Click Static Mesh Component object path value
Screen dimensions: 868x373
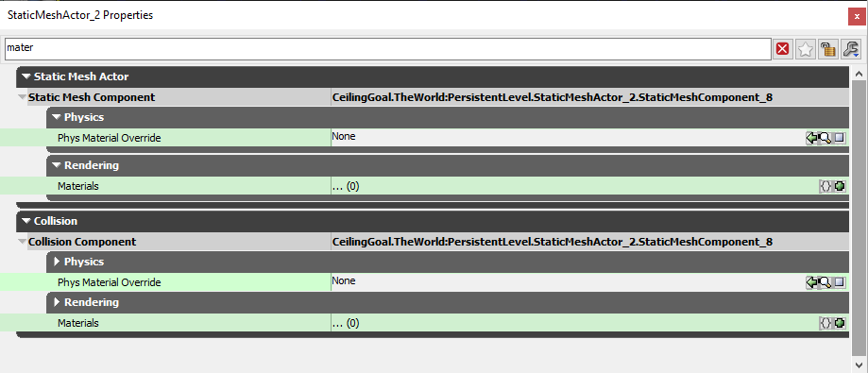pos(552,97)
